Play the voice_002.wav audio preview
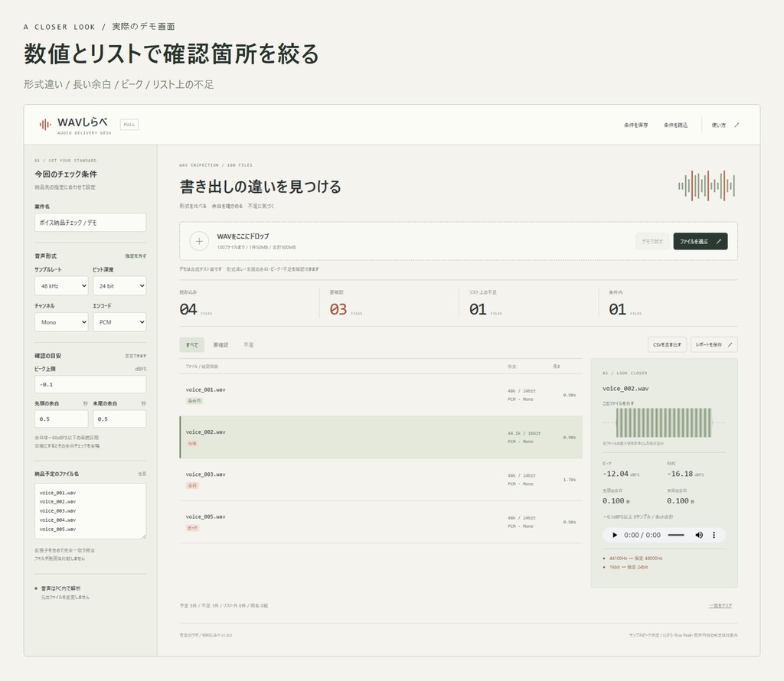This screenshot has width=784, height=681. pos(615,535)
